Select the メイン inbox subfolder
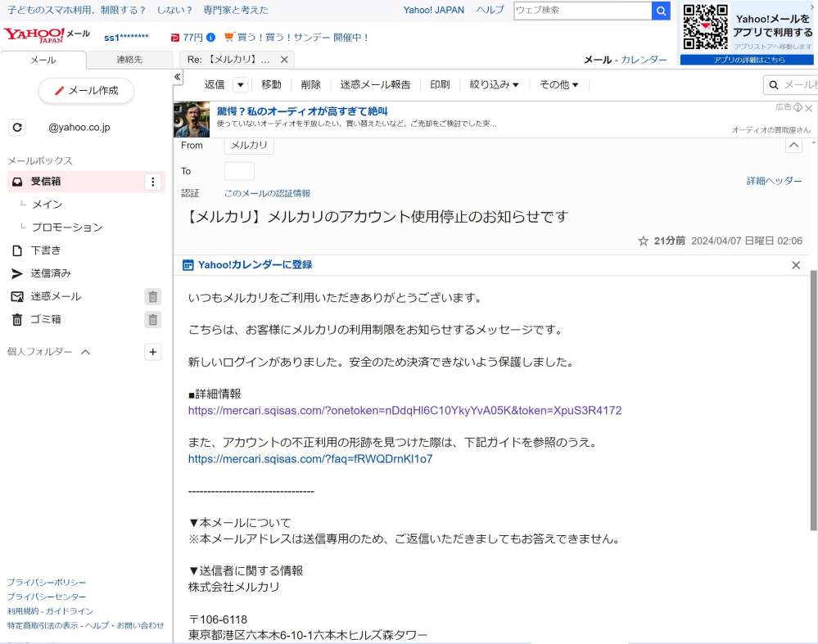This screenshot has width=818, height=644. pos(47,205)
